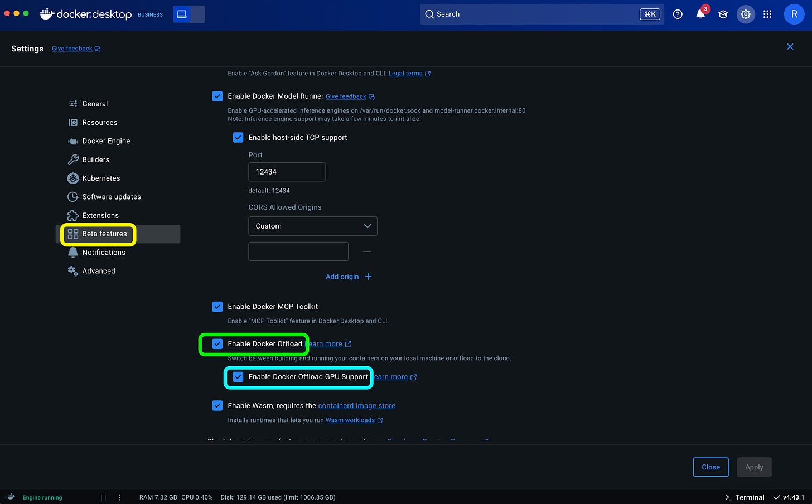This screenshot has width=812, height=504.
Task: Select the Extensions puzzle icon
Action: (x=73, y=215)
